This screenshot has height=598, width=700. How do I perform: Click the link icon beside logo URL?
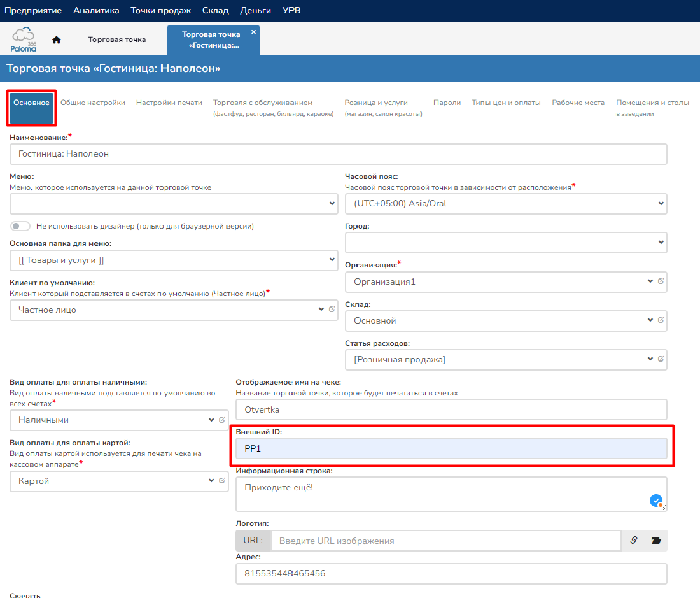pyautogui.click(x=634, y=540)
